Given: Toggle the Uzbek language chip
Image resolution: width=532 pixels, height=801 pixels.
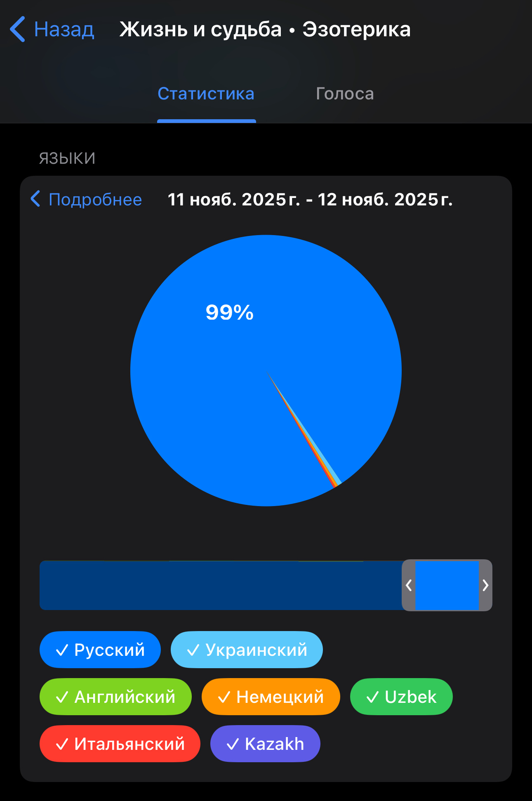Looking at the screenshot, I should tap(401, 697).
